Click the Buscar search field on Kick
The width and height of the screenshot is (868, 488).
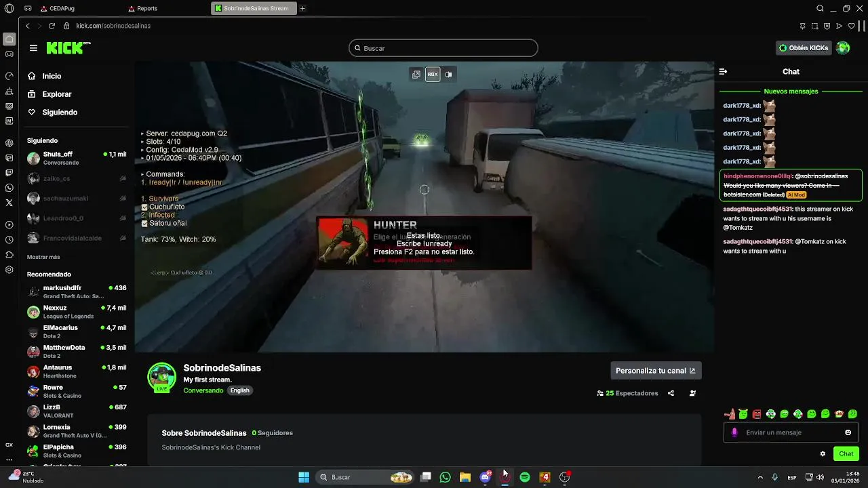point(443,48)
